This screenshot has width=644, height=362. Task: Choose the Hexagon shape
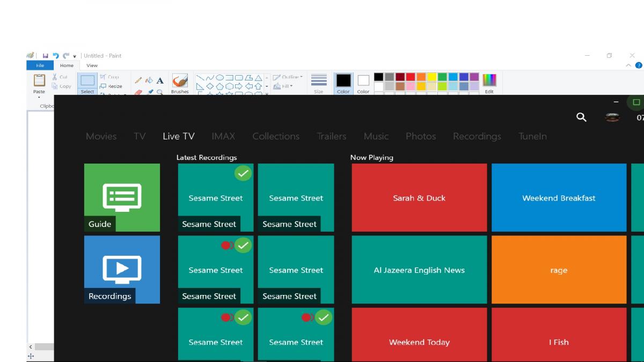[229, 86]
